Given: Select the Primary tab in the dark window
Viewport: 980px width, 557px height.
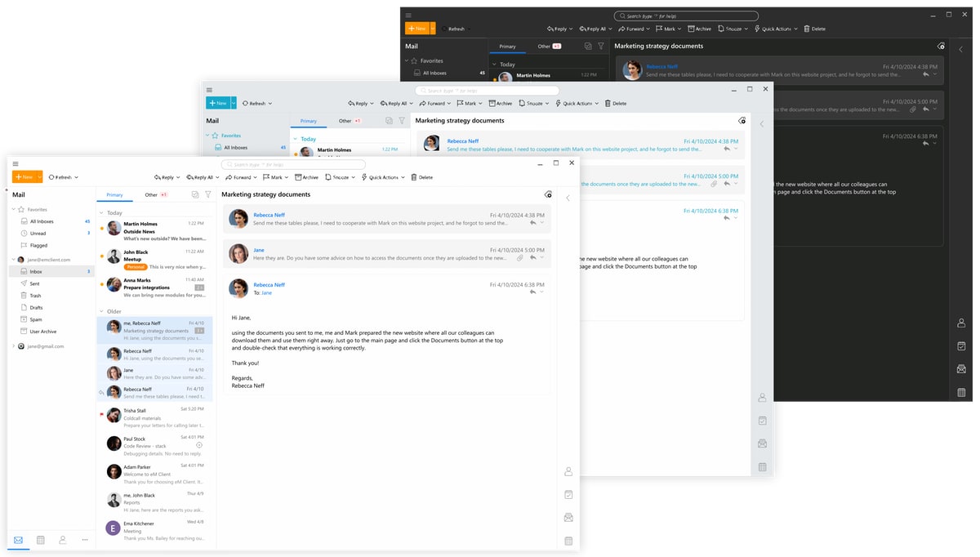Looking at the screenshot, I should pyautogui.click(x=507, y=47).
